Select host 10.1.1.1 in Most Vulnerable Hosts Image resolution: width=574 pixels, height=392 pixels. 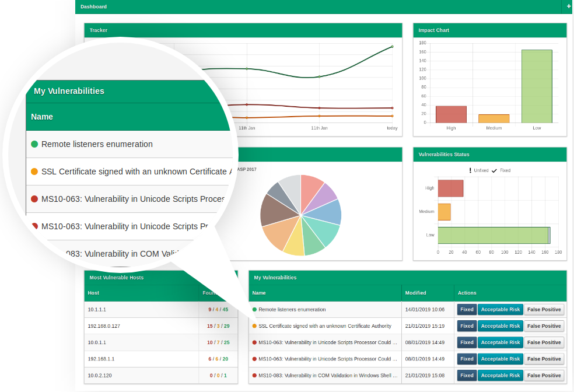point(96,310)
